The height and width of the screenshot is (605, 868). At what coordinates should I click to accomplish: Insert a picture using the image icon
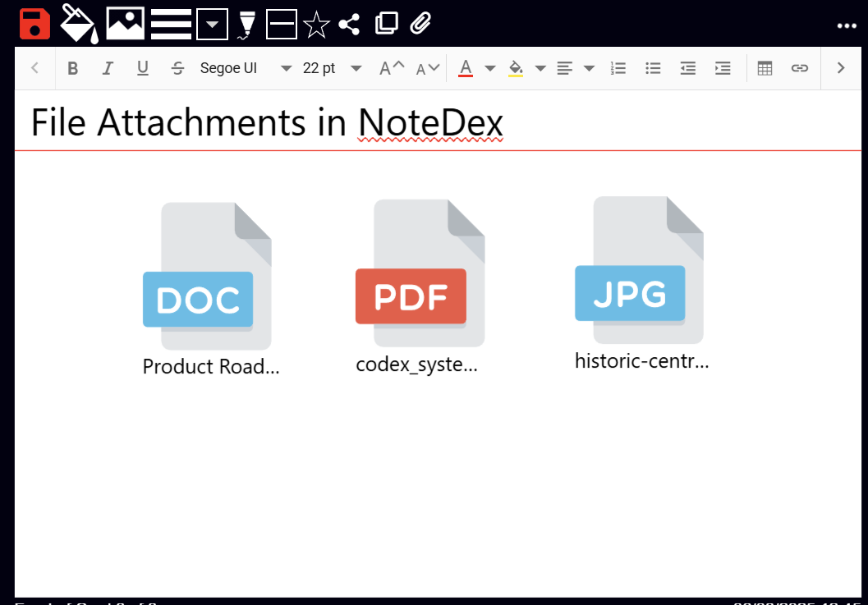pyautogui.click(x=125, y=24)
